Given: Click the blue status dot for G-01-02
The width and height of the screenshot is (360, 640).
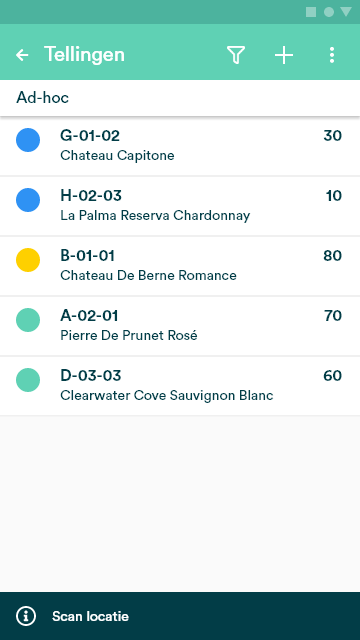Looking at the screenshot, I should (x=28, y=140).
